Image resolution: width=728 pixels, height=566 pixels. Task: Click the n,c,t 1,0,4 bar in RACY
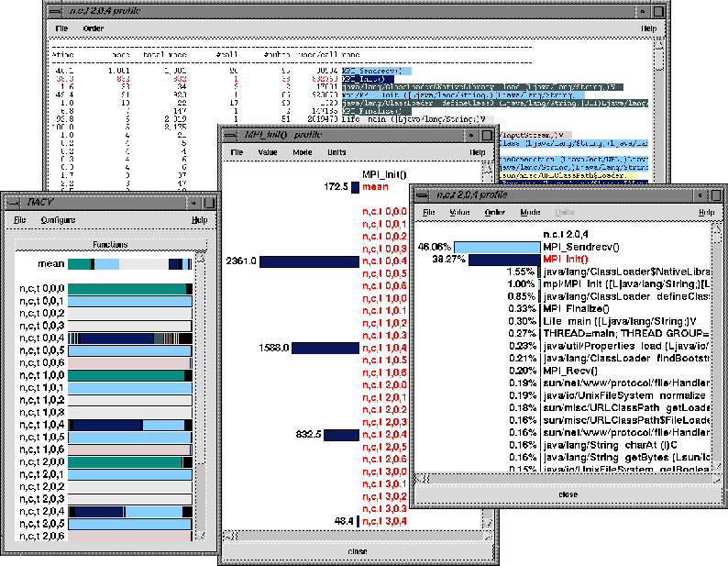[128, 425]
